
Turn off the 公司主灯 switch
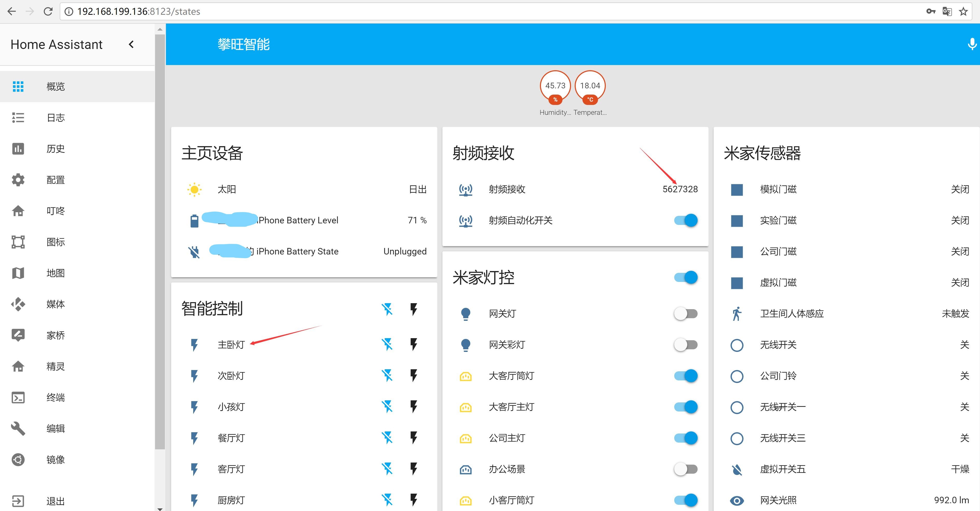[x=686, y=438]
